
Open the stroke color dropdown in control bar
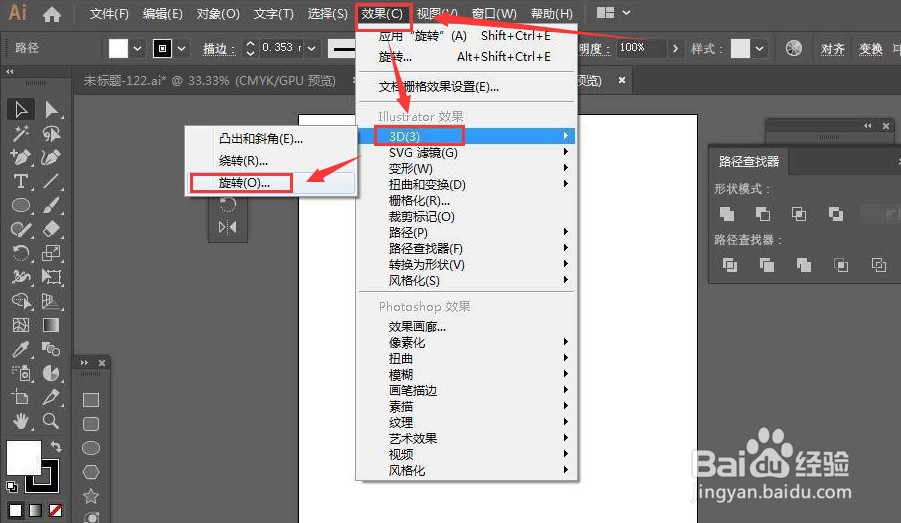[x=182, y=48]
